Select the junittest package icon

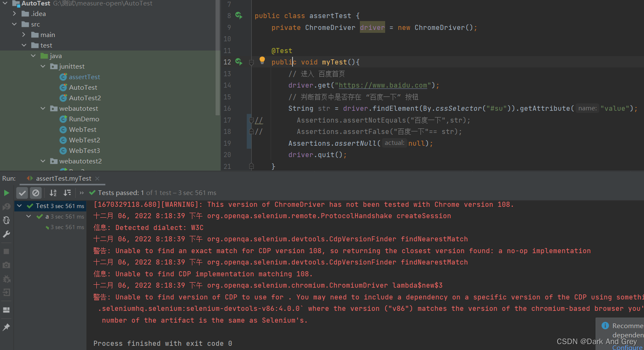(x=54, y=66)
